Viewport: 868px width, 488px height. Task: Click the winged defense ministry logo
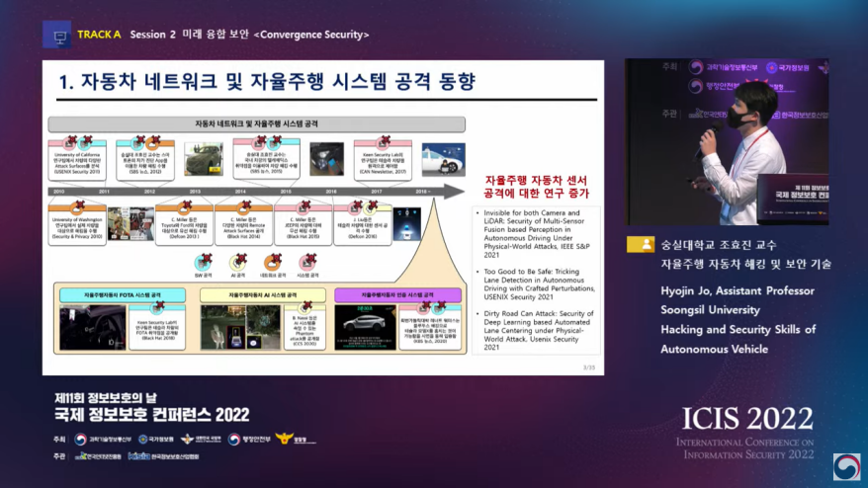(201, 440)
